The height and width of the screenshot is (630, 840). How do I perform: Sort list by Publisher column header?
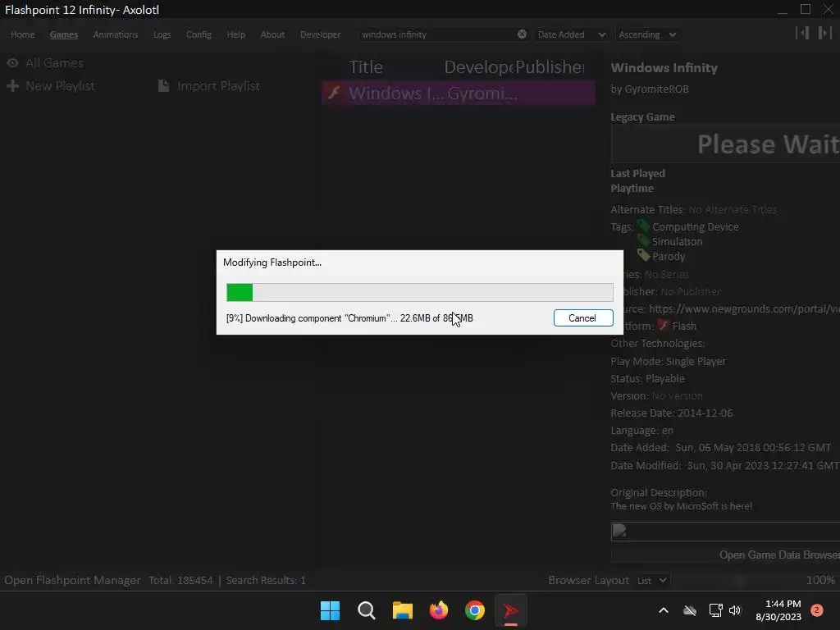pos(550,67)
